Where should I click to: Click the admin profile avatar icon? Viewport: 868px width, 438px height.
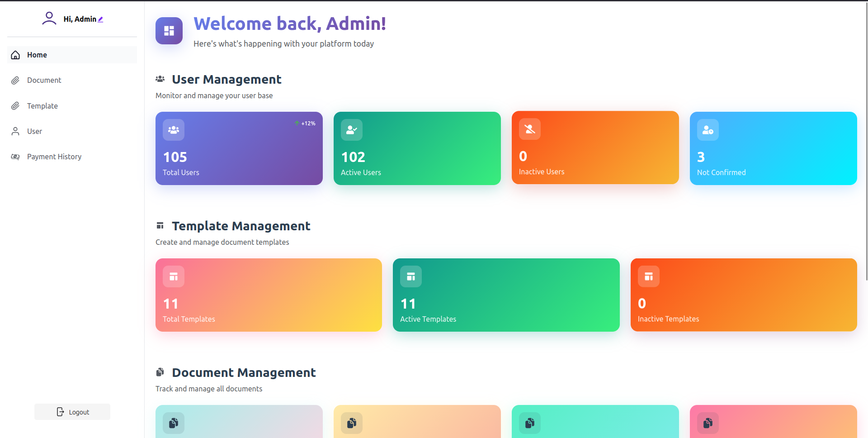click(49, 19)
